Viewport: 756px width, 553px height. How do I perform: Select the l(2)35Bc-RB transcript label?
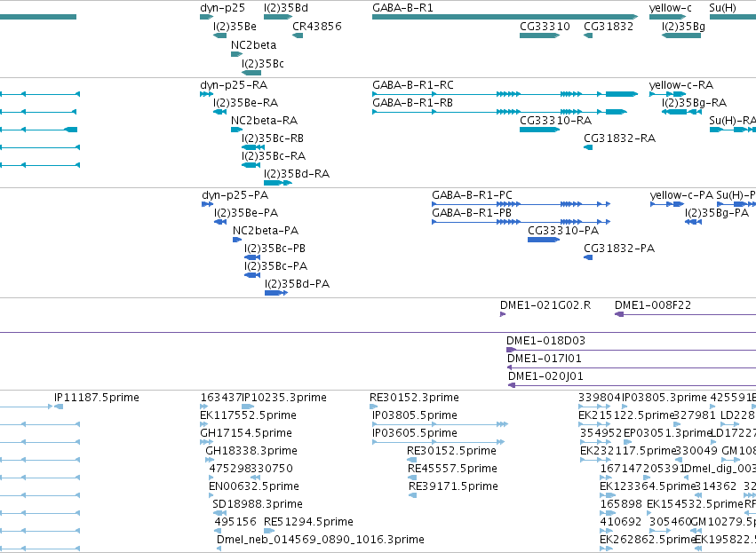[273, 138]
